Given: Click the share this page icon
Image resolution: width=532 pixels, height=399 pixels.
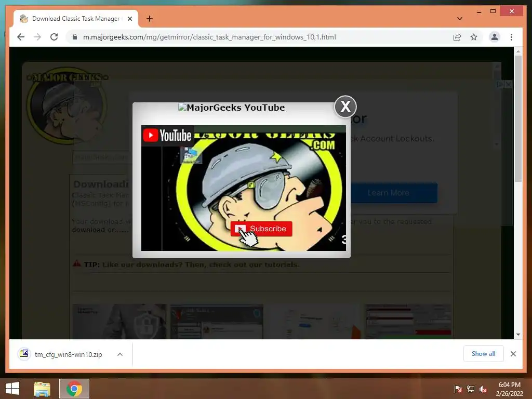Looking at the screenshot, I should 457,37.
